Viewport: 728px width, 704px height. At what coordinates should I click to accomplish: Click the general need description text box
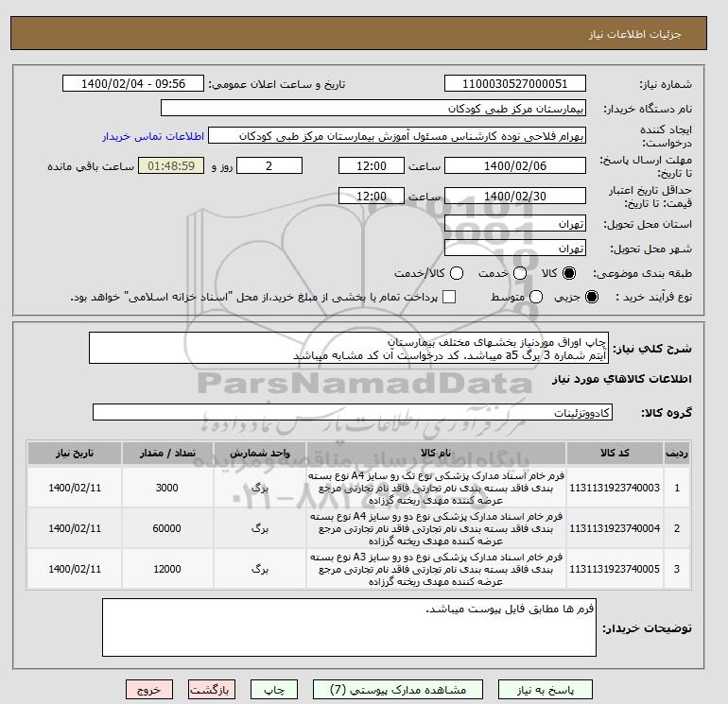pyautogui.click(x=349, y=348)
